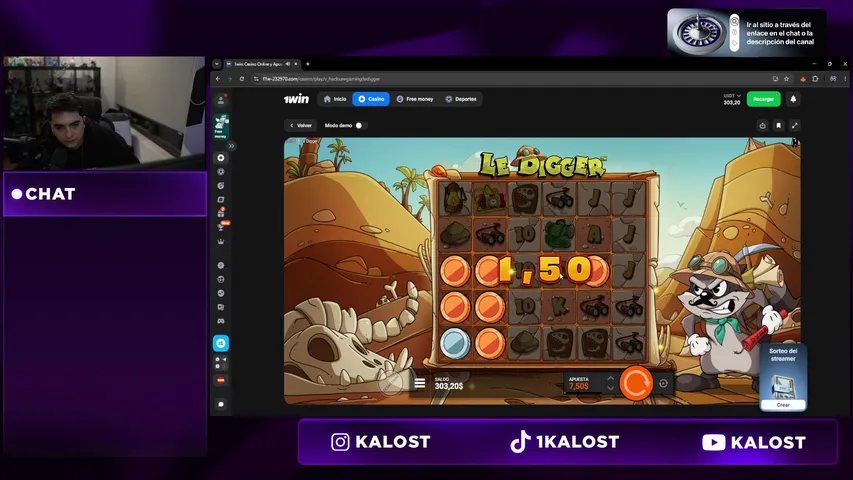Open notifications bell icon

(x=793, y=99)
